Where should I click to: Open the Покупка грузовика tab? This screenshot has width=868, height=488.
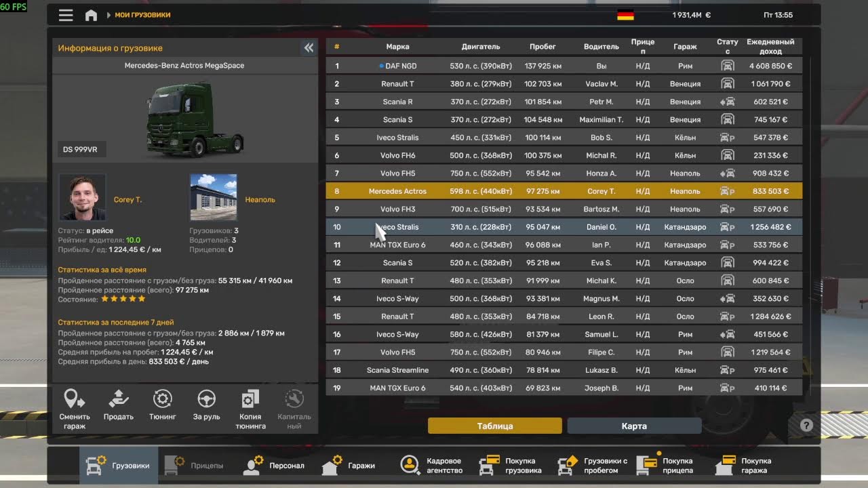[x=511, y=466]
